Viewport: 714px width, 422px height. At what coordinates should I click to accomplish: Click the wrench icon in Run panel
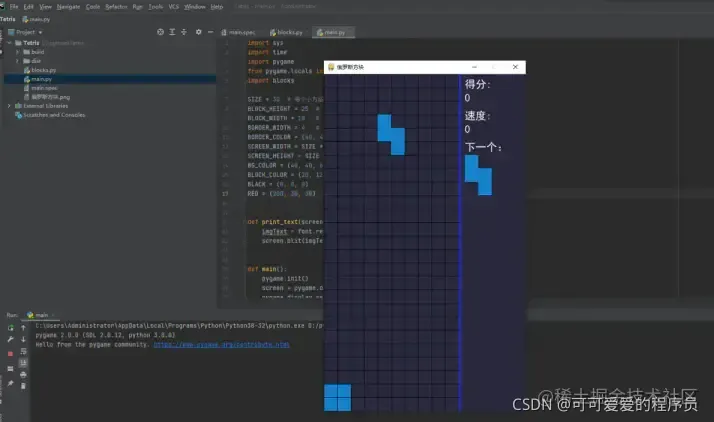[x=10, y=339]
